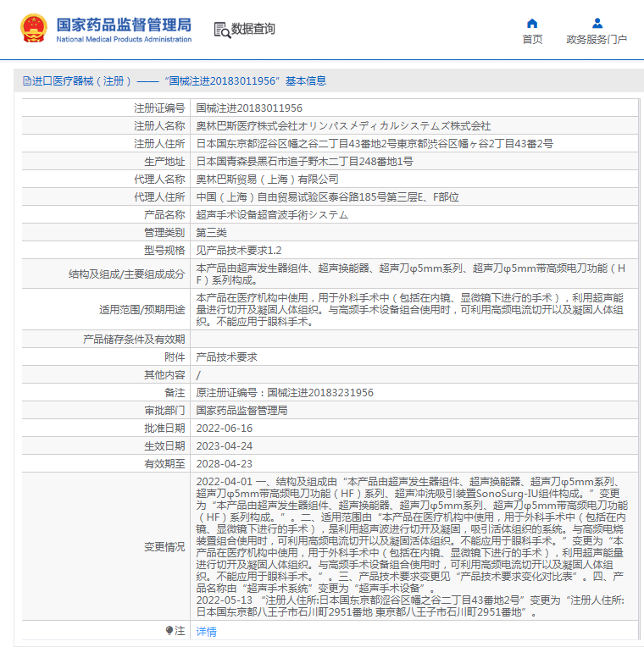Click the 首页 label

pos(532,40)
